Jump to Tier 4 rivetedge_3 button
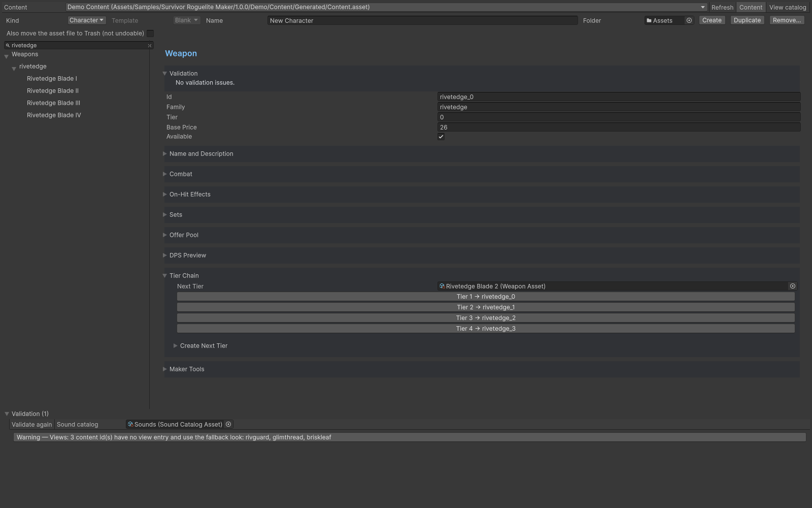The height and width of the screenshot is (508, 812). 486,329
